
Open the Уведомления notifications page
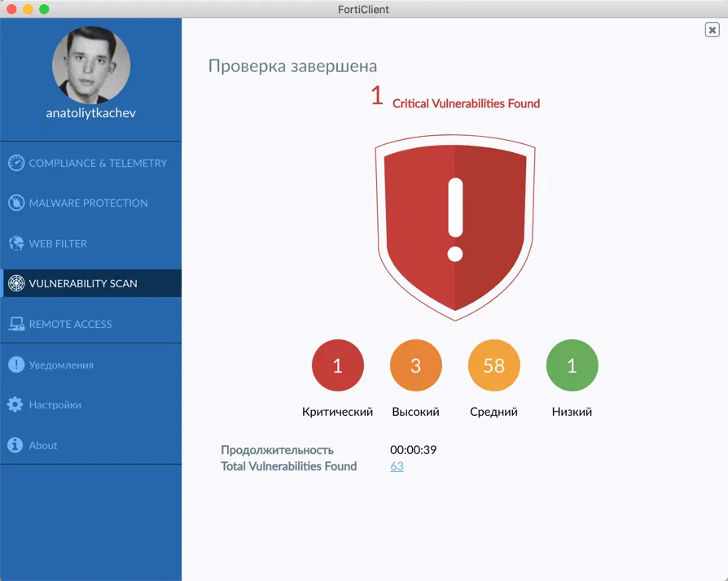point(90,365)
